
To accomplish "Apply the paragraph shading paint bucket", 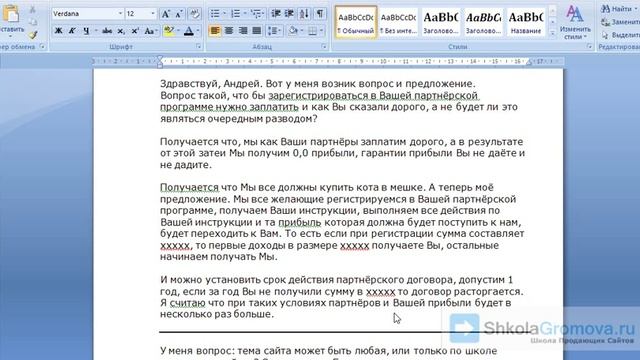I will click(x=293, y=31).
